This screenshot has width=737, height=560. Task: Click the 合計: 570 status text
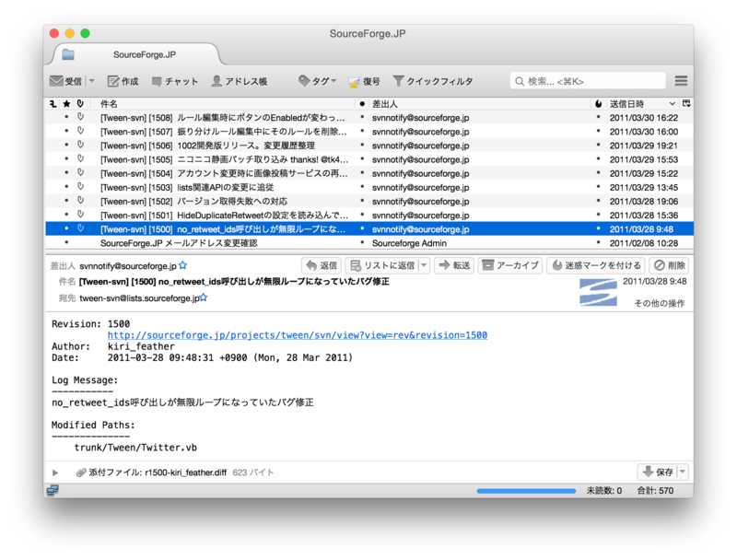pos(655,491)
